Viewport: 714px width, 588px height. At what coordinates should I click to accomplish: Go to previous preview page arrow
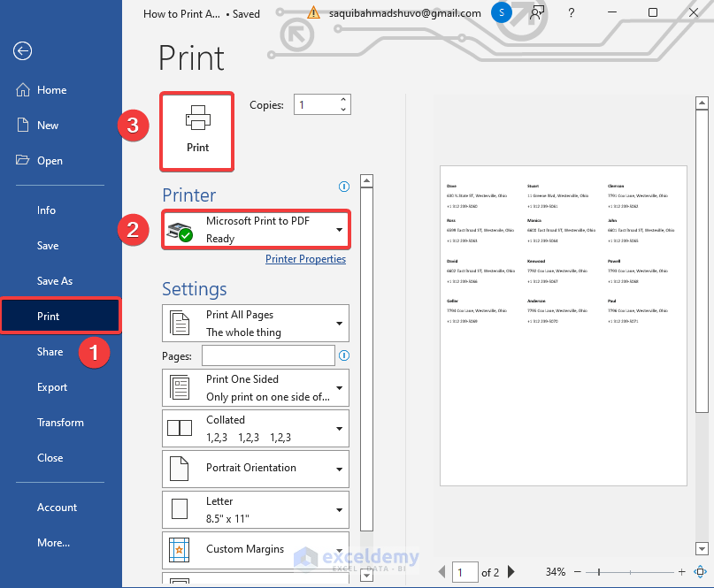click(441, 571)
